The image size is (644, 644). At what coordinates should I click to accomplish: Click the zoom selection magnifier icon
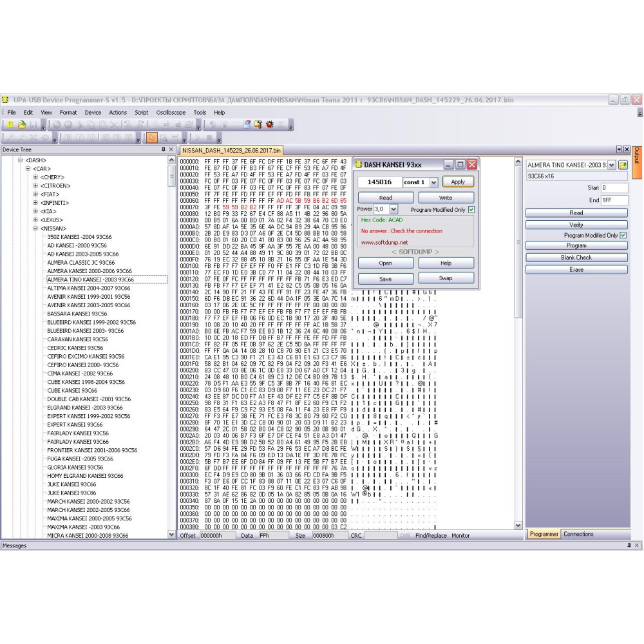coord(163,138)
